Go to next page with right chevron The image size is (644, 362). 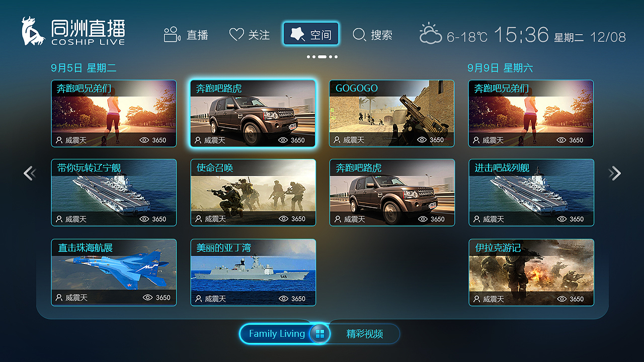(615, 173)
